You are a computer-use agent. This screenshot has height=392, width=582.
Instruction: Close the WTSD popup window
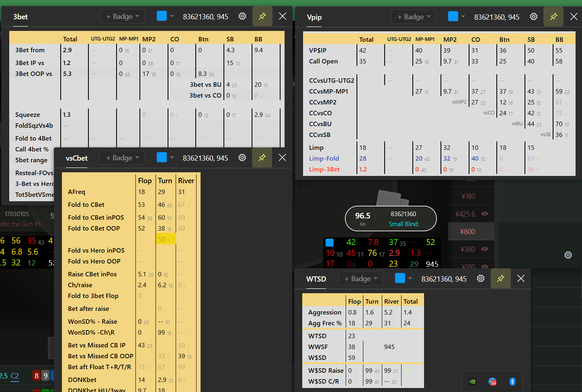coord(521,278)
